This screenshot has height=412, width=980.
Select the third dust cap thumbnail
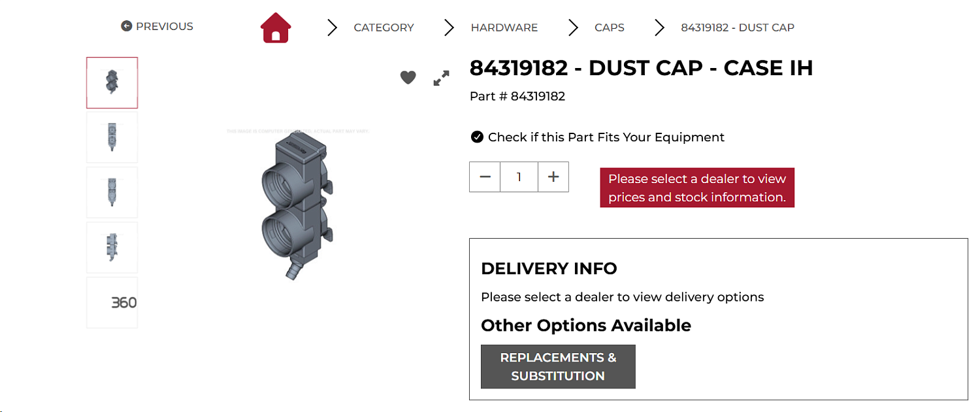(x=112, y=192)
